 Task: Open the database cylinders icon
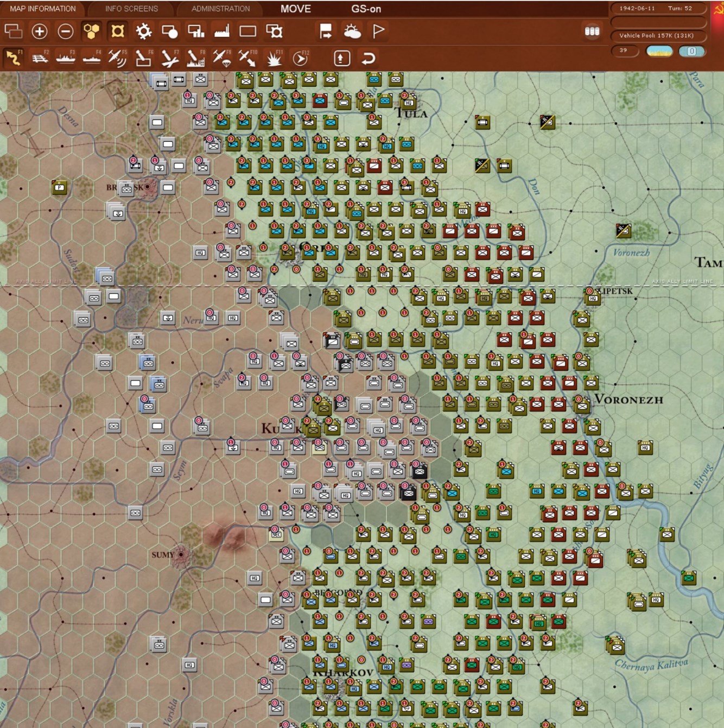click(592, 31)
